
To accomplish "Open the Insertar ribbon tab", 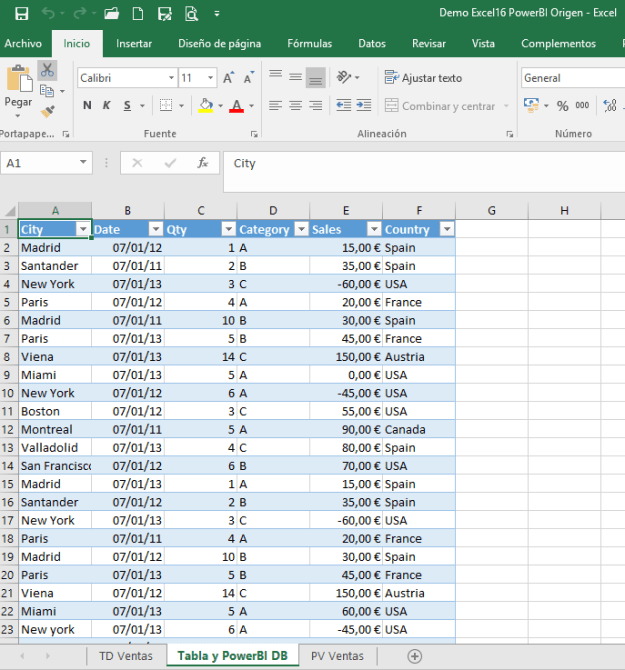I will (134, 44).
